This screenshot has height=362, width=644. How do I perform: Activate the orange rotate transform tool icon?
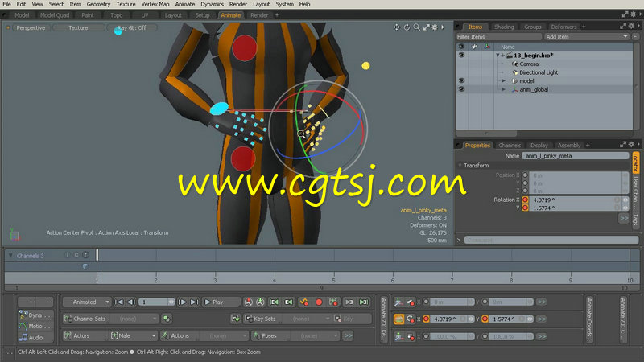tap(398, 319)
